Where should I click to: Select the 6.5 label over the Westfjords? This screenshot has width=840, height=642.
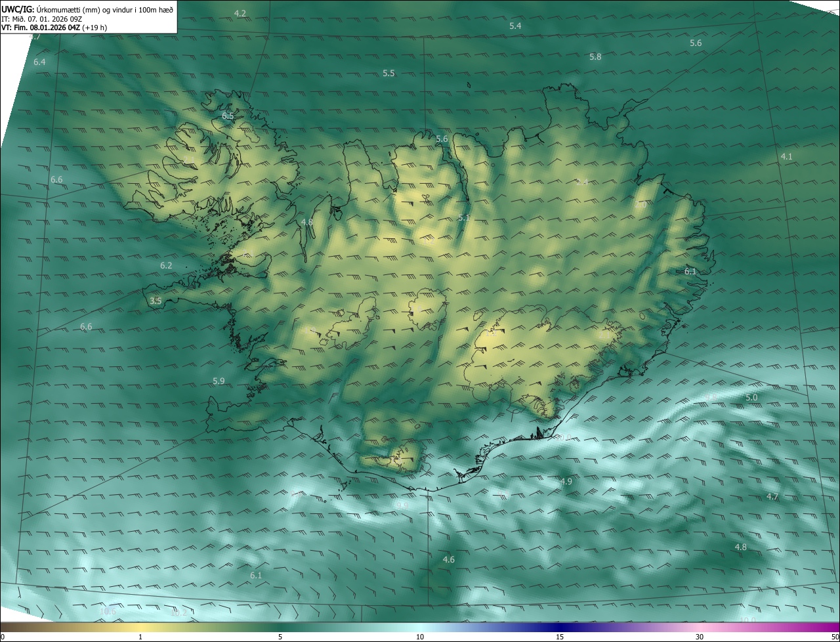click(x=228, y=116)
